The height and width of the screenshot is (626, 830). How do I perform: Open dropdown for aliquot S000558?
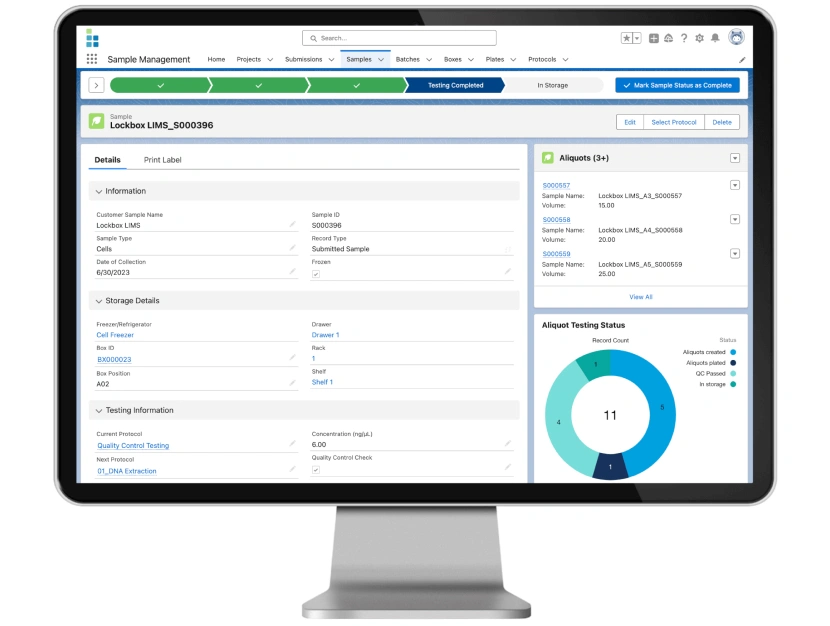tap(735, 219)
